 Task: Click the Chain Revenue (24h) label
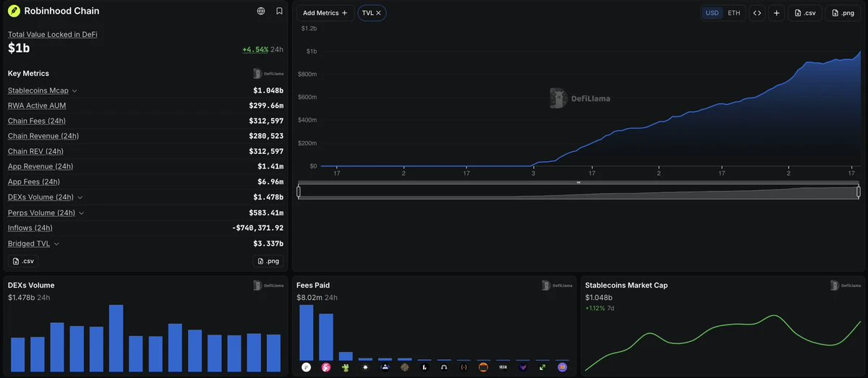[x=43, y=136]
